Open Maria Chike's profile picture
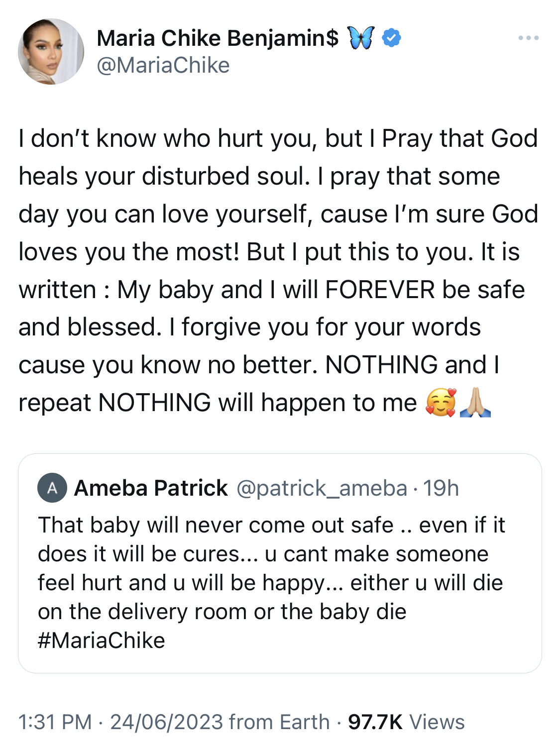The height and width of the screenshot is (749, 560). coord(51,52)
